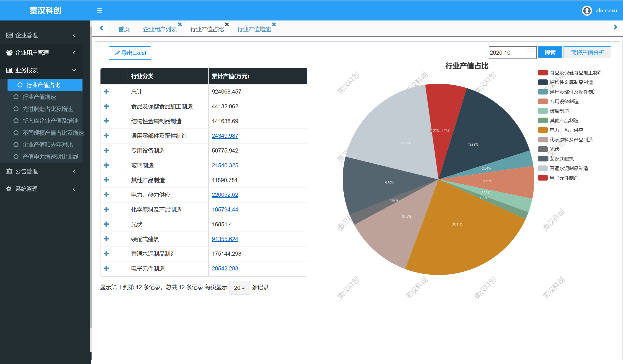Click the 普通水泥制品制造 grey legend swatch
The height and width of the screenshot is (364, 623).
pos(543,168)
